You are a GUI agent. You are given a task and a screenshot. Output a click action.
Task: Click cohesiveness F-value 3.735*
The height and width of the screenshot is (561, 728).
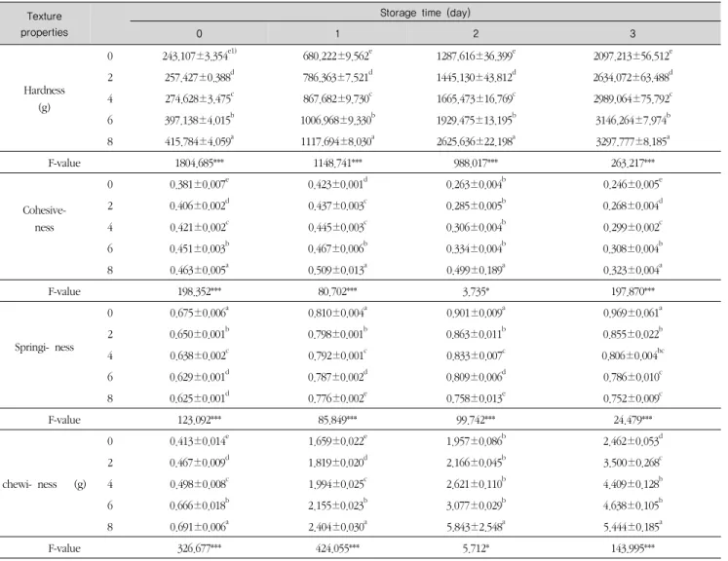(476, 291)
